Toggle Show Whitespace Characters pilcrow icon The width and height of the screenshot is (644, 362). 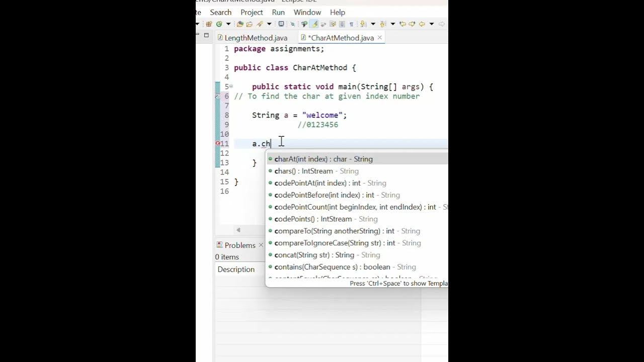pyautogui.click(x=351, y=24)
